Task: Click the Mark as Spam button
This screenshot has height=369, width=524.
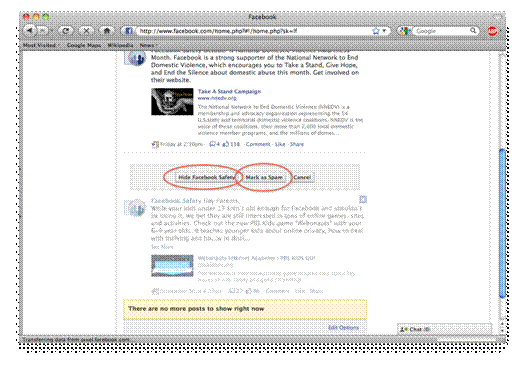Action: click(264, 177)
